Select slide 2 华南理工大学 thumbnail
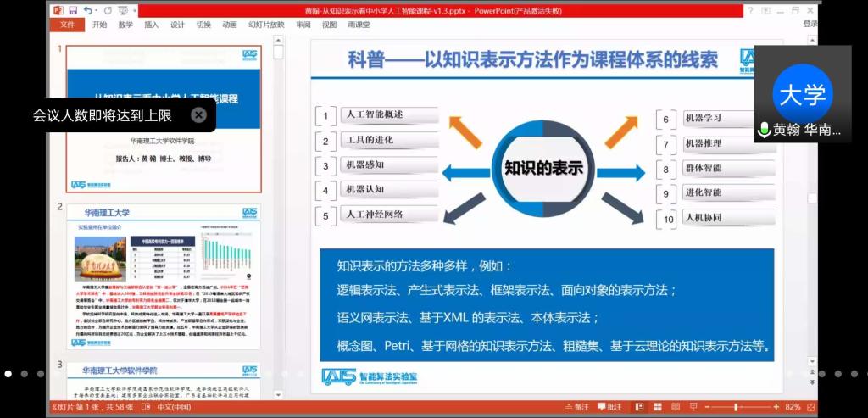This screenshot has height=418, width=868. click(x=164, y=277)
